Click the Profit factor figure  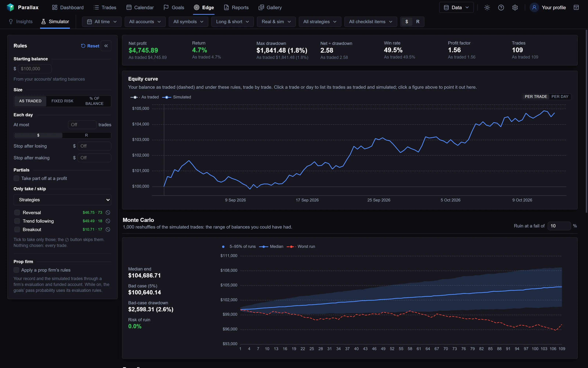tap(454, 50)
